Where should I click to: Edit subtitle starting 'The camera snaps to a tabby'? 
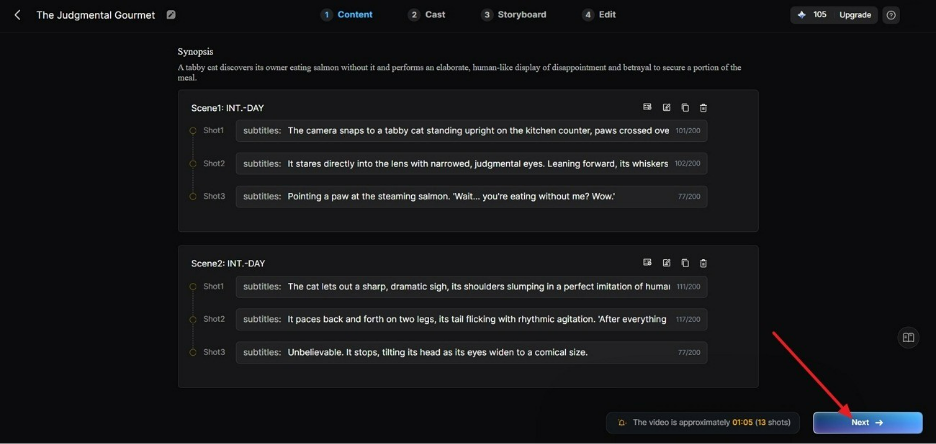point(472,131)
